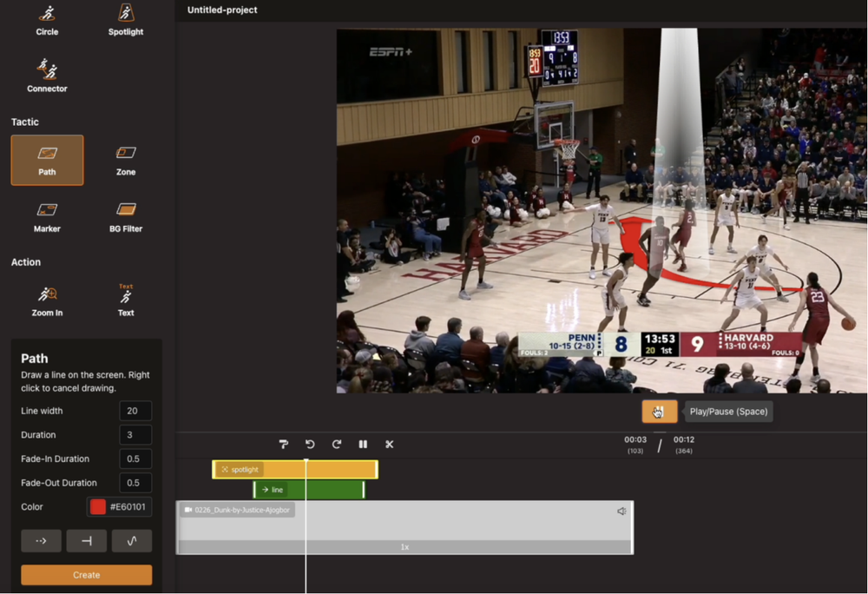Choose the dashed arrow line style
Viewport: 868px width, 594px height.
41,541
